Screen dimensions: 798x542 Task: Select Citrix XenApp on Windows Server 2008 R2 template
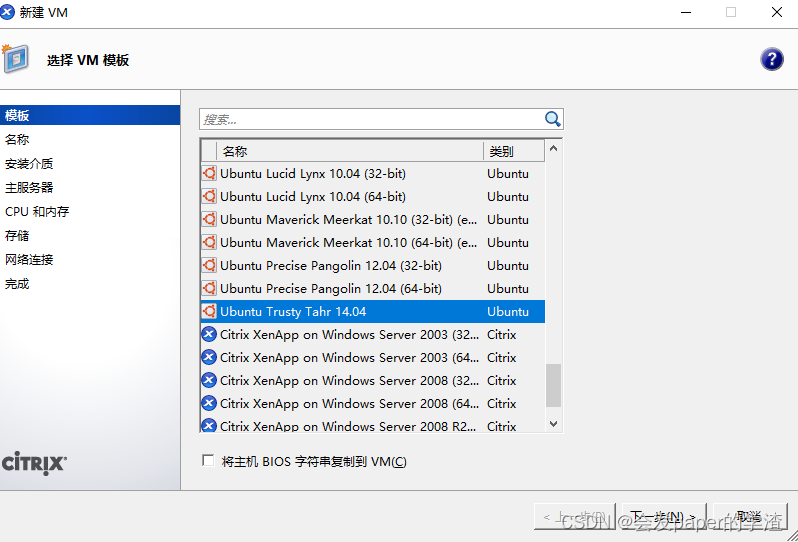(x=348, y=425)
